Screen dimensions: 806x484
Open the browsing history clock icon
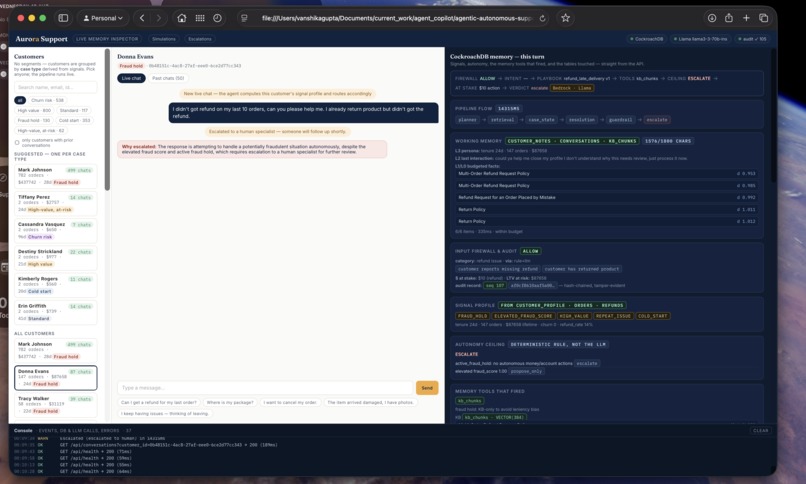(217, 18)
